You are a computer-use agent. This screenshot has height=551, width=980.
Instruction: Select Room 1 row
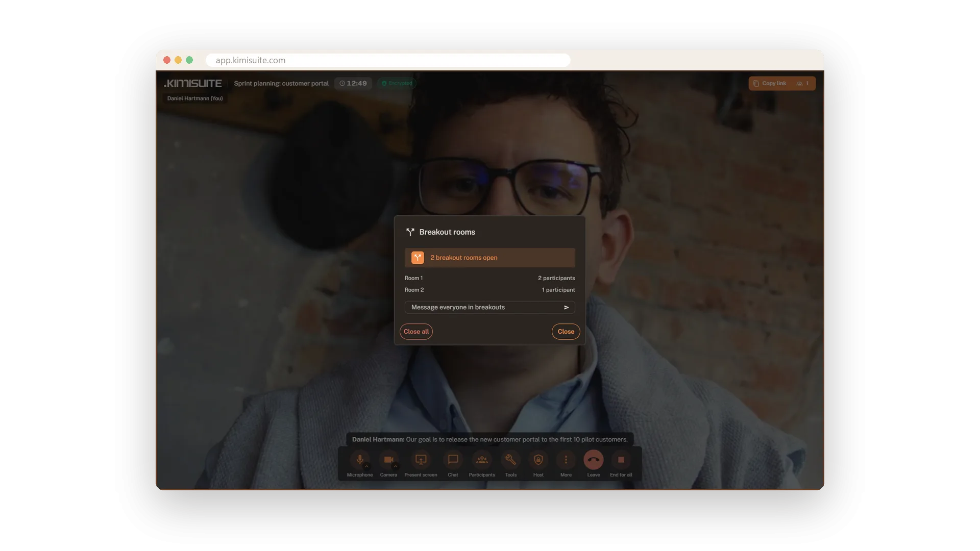[x=489, y=278]
